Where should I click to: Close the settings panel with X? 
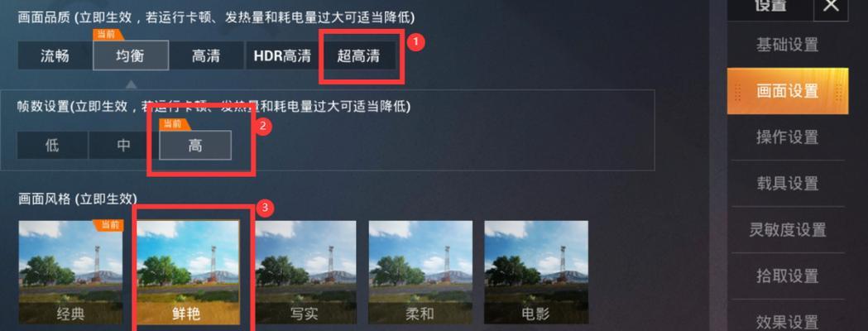point(831,7)
